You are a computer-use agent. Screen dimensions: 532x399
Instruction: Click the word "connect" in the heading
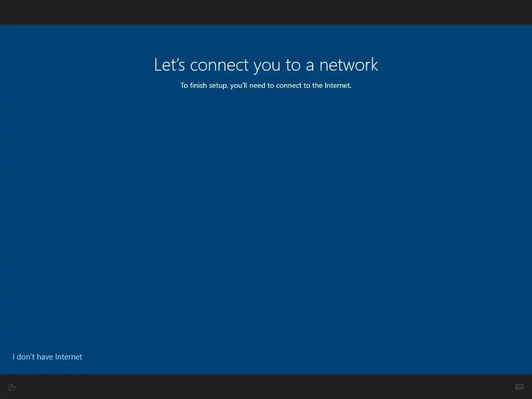click(x=219, y=65)
